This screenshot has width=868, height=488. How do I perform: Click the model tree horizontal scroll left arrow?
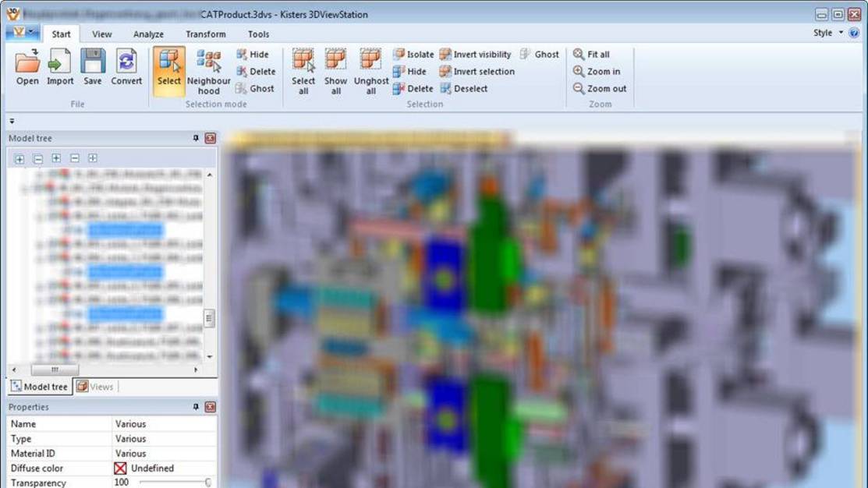click(14, 370)
